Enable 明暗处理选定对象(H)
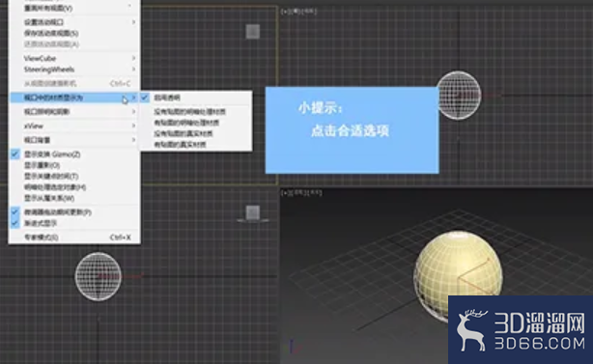 pyautogui.click(x=74, y=187)
